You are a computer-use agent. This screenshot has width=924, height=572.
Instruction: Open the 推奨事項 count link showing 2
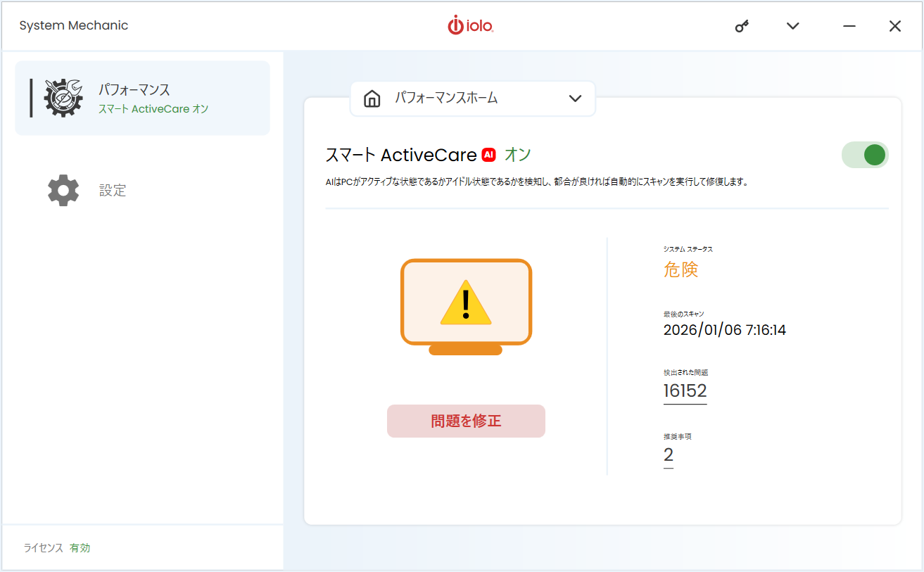pos(668,454)
